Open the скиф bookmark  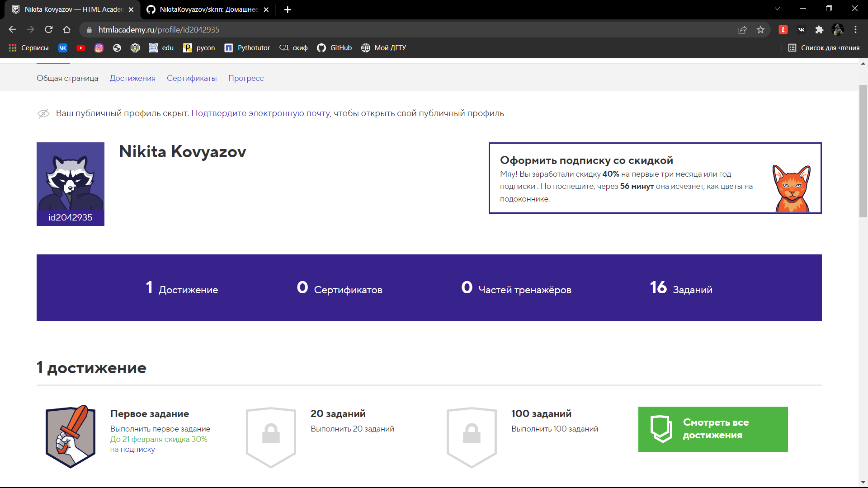[293, 48]
